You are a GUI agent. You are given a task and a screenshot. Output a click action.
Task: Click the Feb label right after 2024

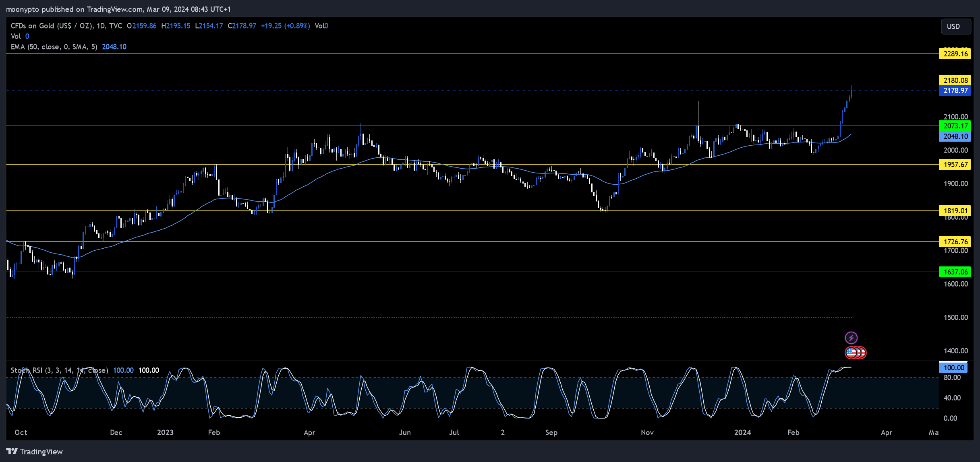point(794,433)
